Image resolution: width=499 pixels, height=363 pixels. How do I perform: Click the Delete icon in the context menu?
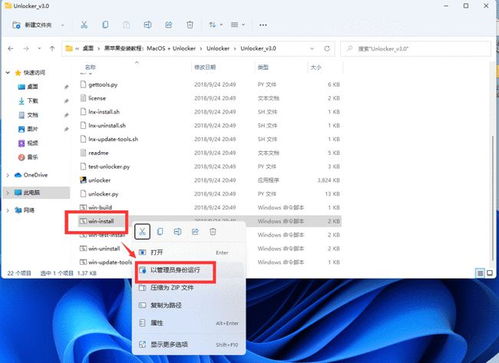213,231
